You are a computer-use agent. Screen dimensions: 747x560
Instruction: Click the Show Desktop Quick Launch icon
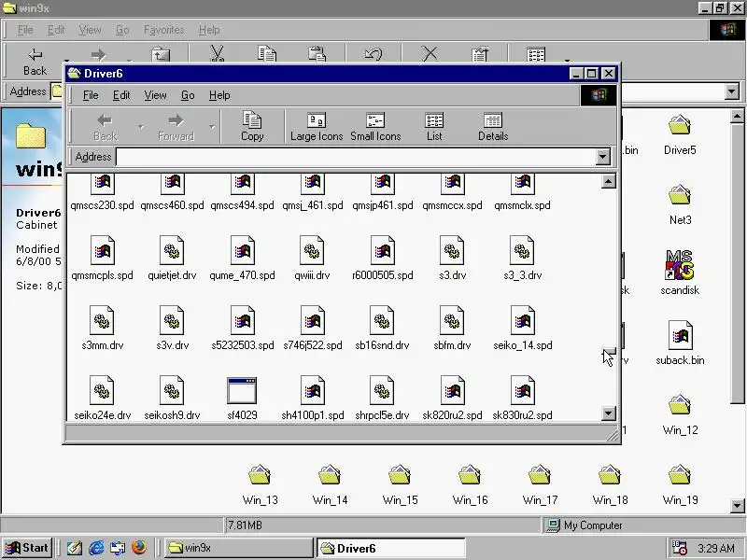point(75,548)
